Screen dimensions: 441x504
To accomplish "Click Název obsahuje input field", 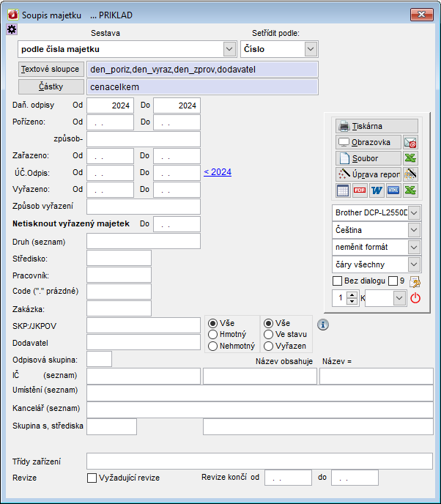I will click(x=260, y=376).
